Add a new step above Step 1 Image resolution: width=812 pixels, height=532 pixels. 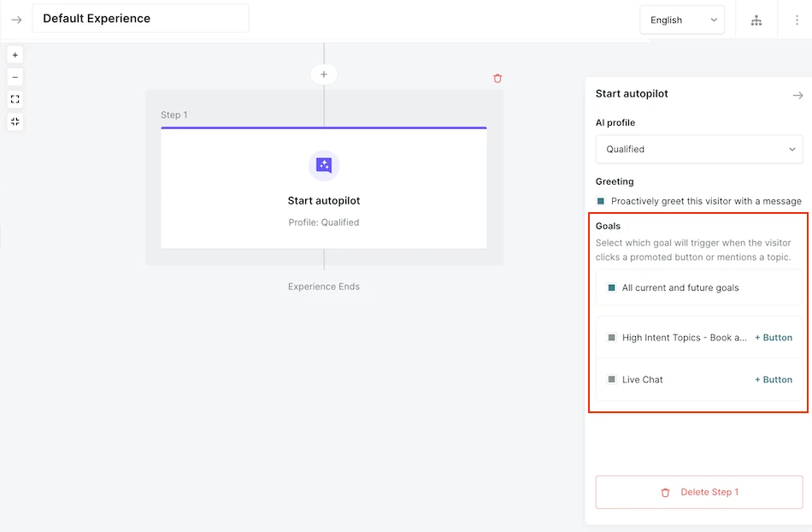coord(324,74)
